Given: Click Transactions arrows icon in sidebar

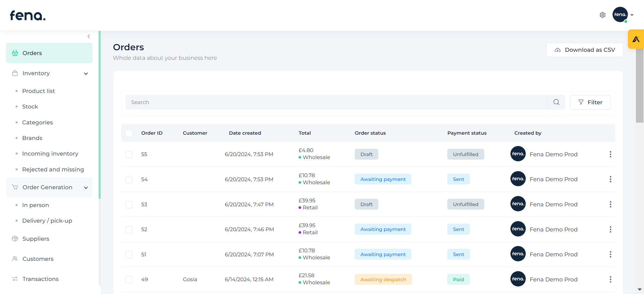Looking at the screenshot, I should [x=15, y=279].
